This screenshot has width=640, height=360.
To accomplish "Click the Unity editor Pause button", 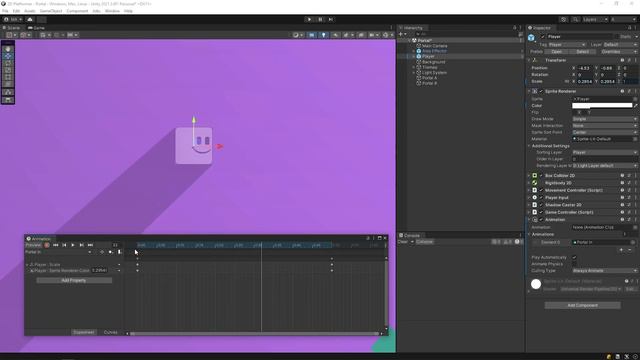I will (x=320, y=20).
